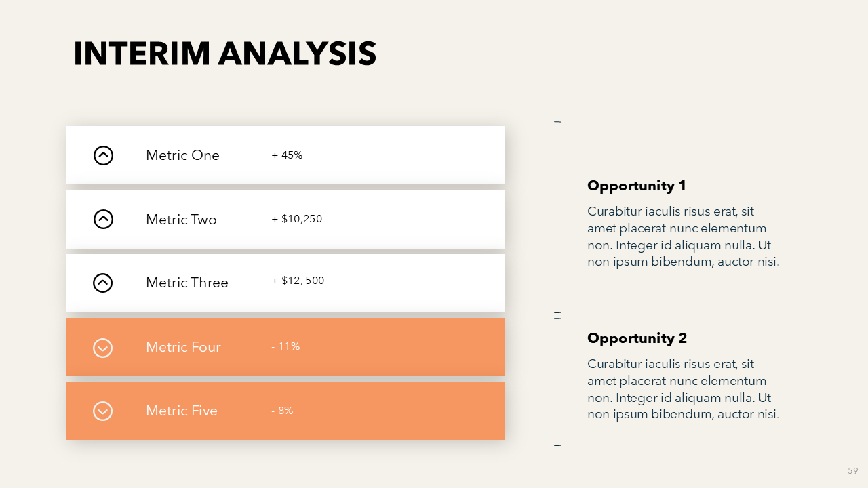Click the slide page number 59
The width and height of the screenshot is (868, 488).
[852, 471]
